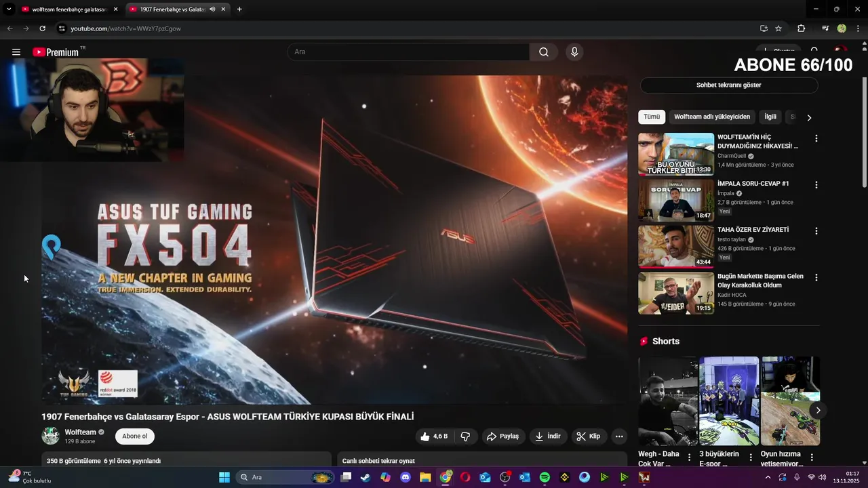Open Discord from the taskbar
The image size is (868, 488).
click(406, 477)
